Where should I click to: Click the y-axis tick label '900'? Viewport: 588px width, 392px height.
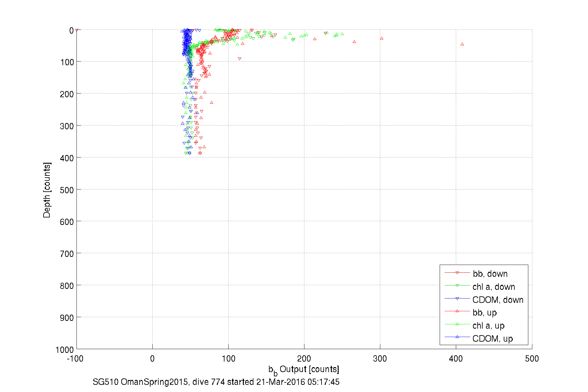67,318
